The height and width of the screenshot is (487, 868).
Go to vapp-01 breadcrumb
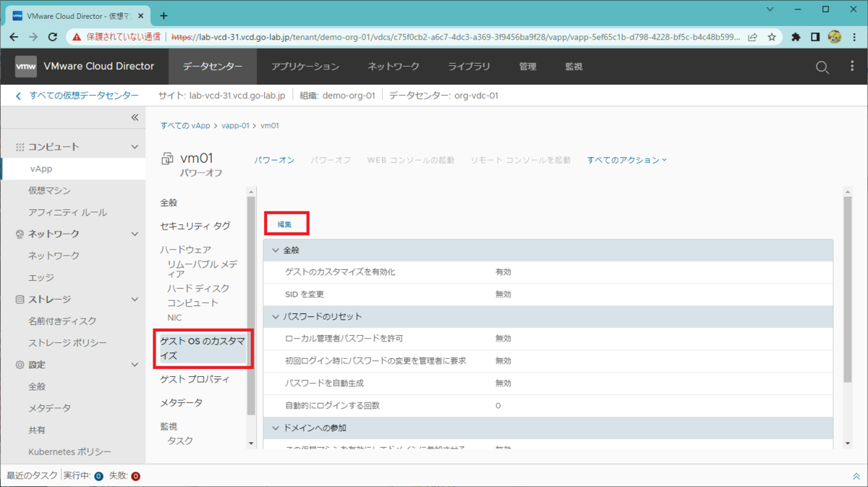(235, 125)
